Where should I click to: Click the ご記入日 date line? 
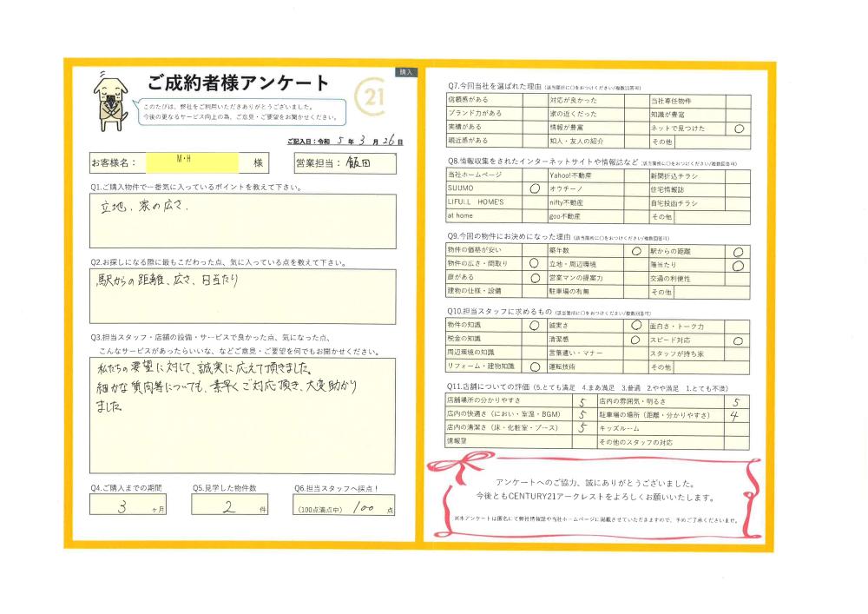point(345,142)
